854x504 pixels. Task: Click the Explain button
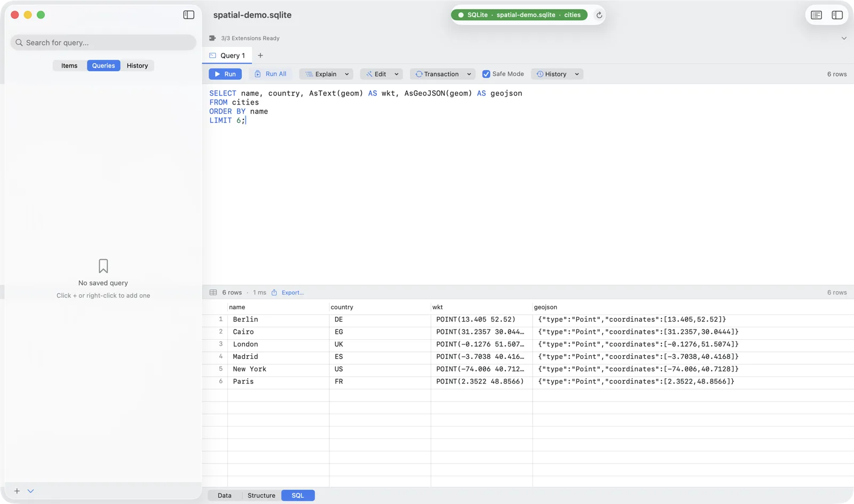tap(321, 74)
